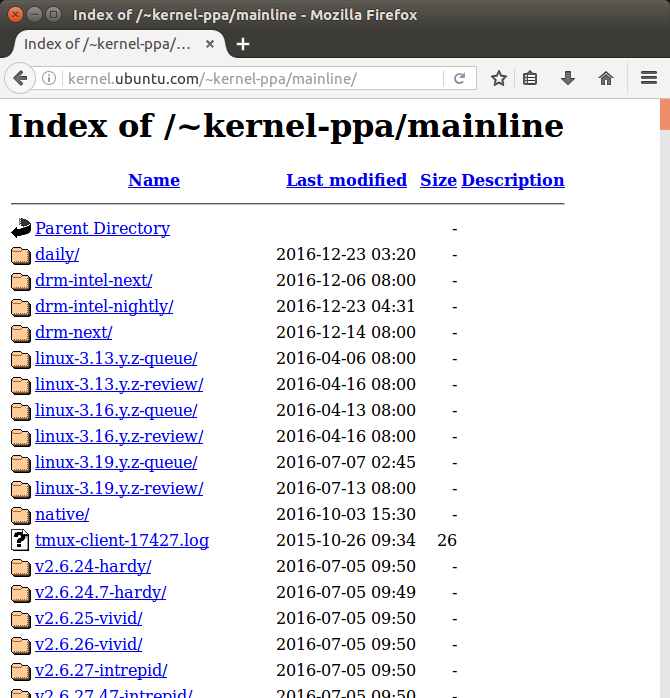The height and width of the screenshot is (698, 670).
Task: Open the drm-intel-next/ folder link
Action: [93, 280]
